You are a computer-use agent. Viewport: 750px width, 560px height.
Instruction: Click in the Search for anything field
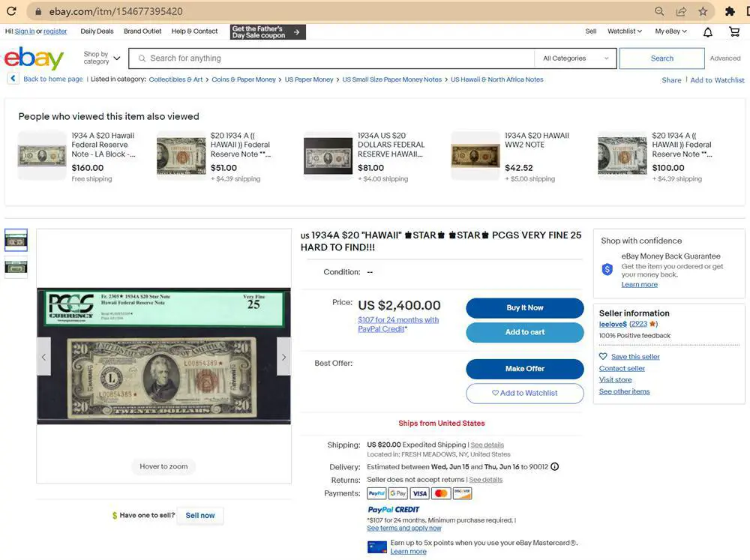click(331, 58)
